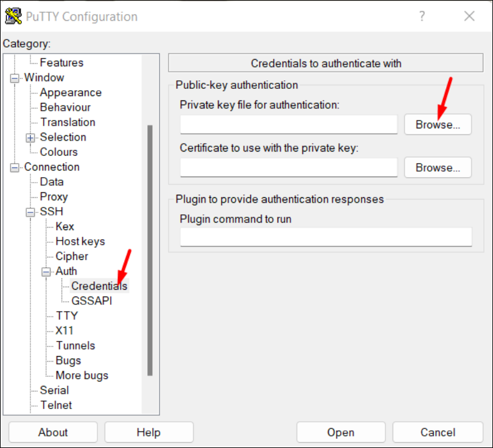The height and width of the screenshot is (448, 493).
Task: Collapse the SSH tree node
Action: point(30,212)
